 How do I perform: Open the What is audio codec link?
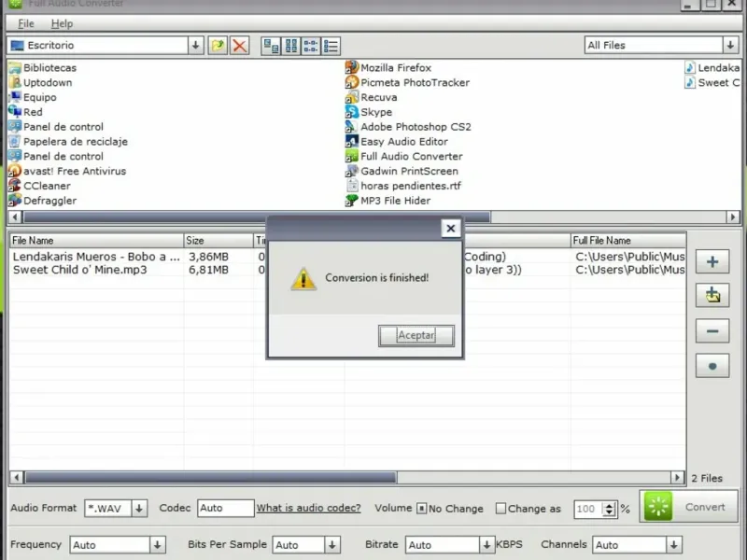pos(309,508)
